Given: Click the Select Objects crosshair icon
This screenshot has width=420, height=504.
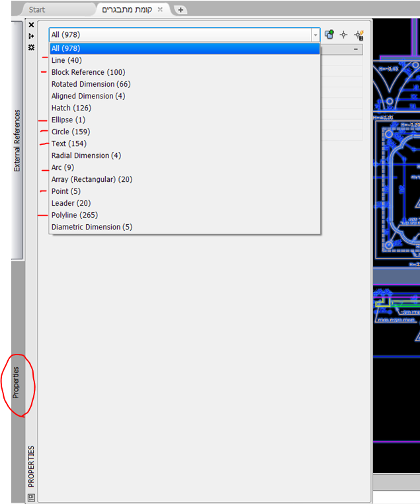Looking at the screenshot, I should tap(343, 34).
